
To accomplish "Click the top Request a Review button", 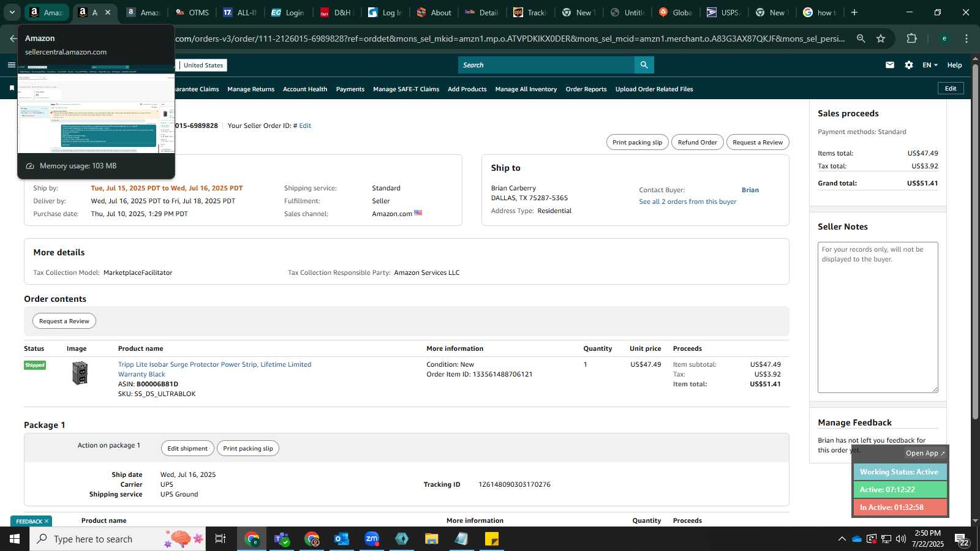I will click(758, 142).
